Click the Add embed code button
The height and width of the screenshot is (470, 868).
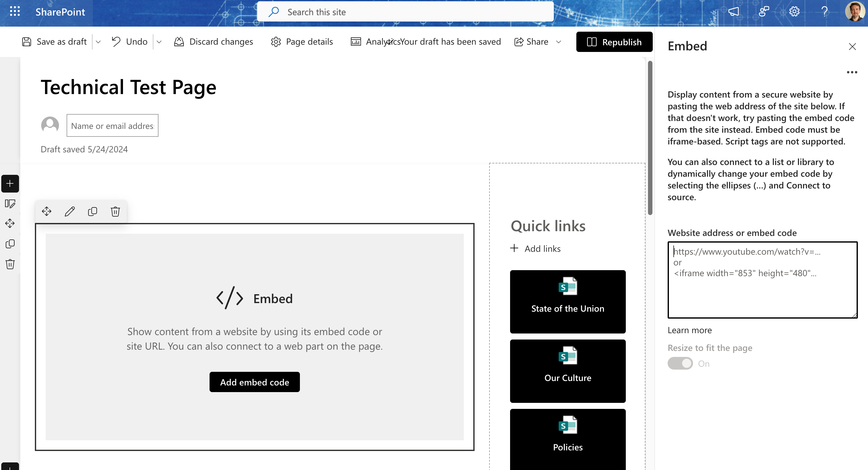(x=254, y=382)
